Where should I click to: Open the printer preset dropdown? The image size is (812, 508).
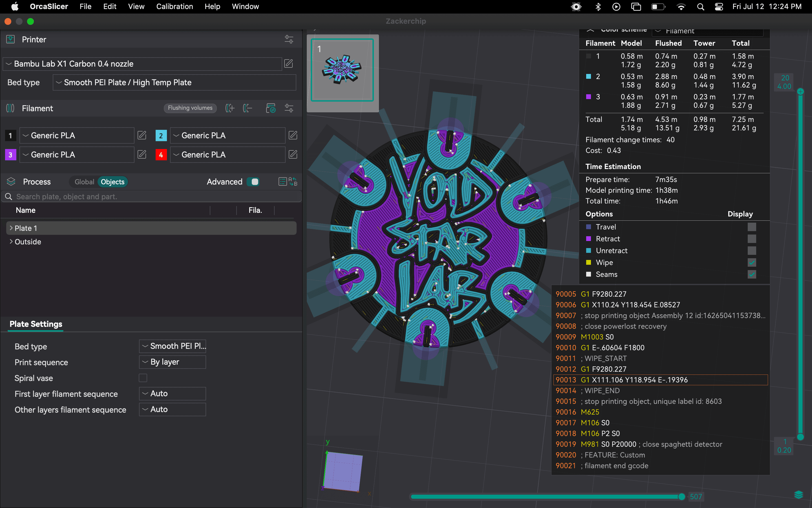click(142, 64)
